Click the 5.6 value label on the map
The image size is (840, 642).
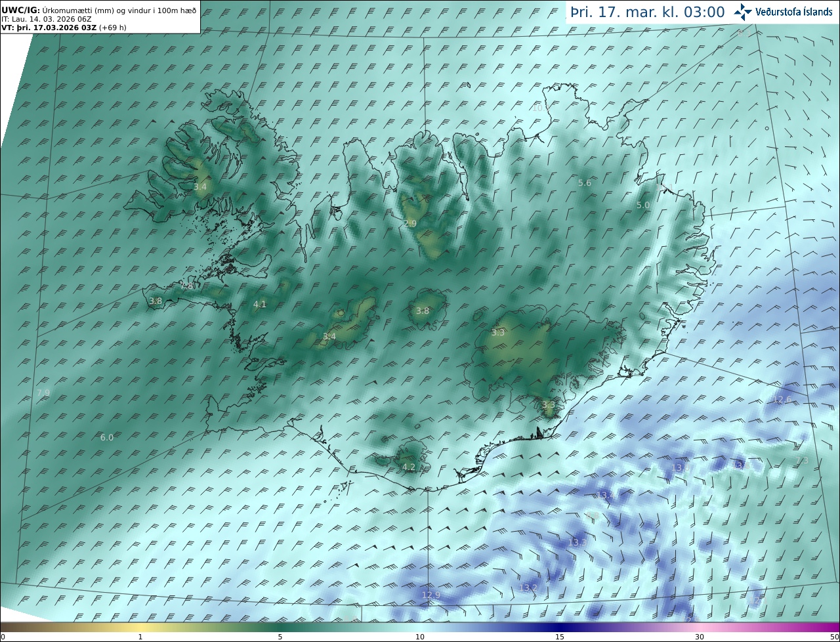point(584,183)
